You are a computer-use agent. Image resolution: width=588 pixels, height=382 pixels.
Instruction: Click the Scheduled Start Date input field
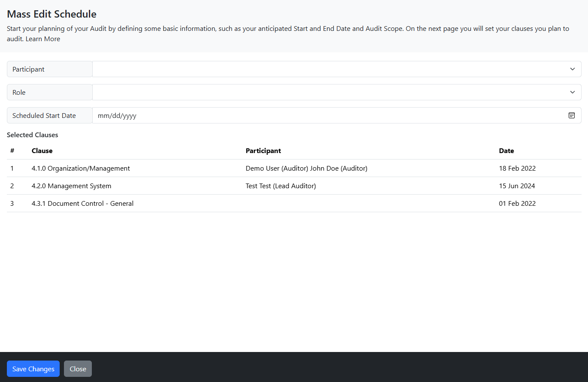[337, 115]
